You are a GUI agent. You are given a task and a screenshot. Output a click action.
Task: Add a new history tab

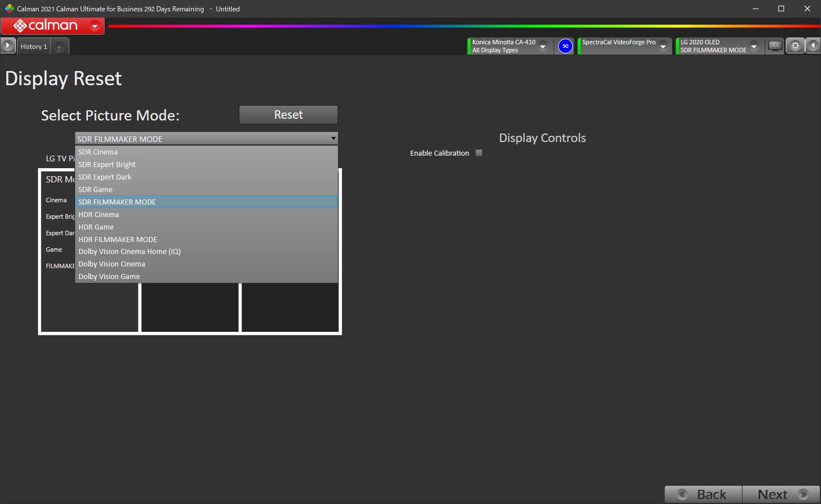(x=59, y=47)
